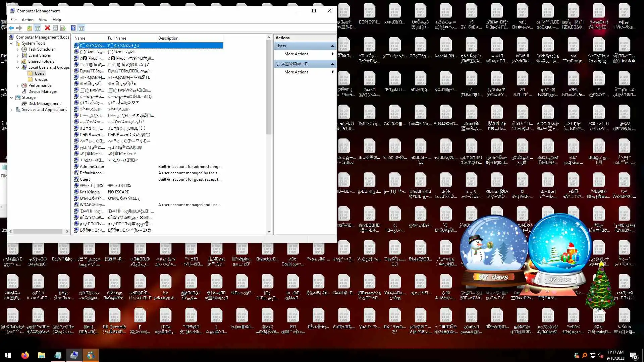Viewport: 644px width, 362px height.
Task: Click the Up one level folder icon
Action: [x=30, y=28]
